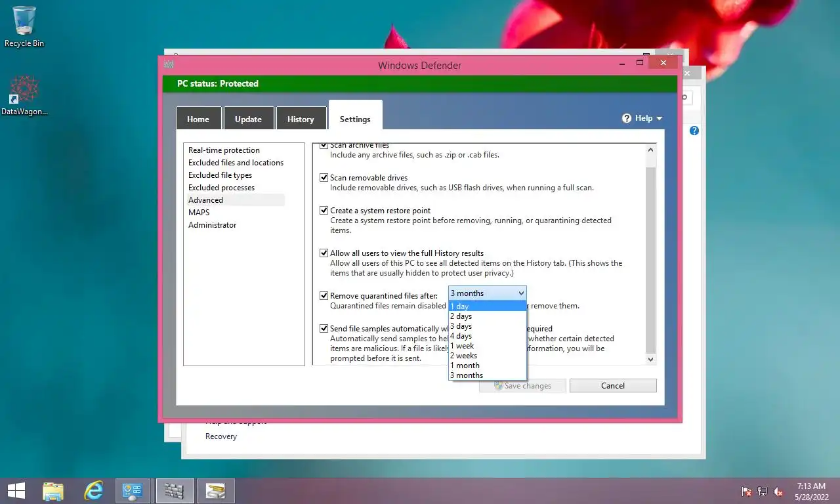Choose 4 days option

[x=487, y=336]
